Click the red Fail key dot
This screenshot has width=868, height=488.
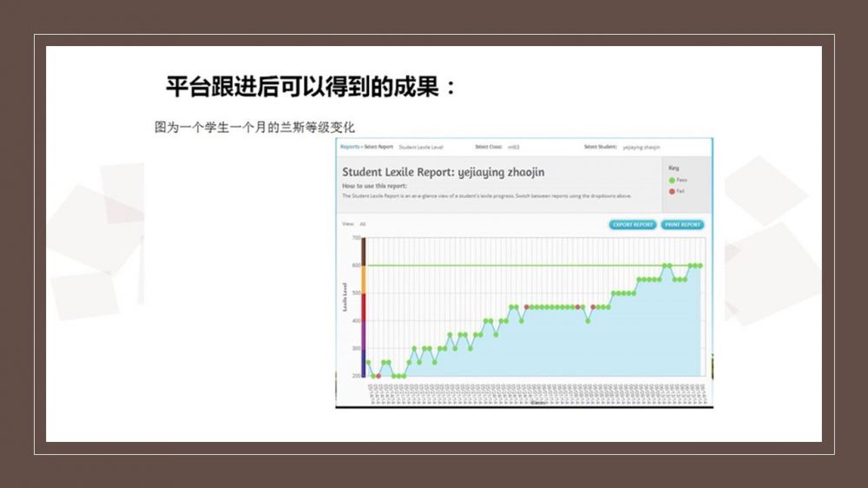tap(672, 190)
